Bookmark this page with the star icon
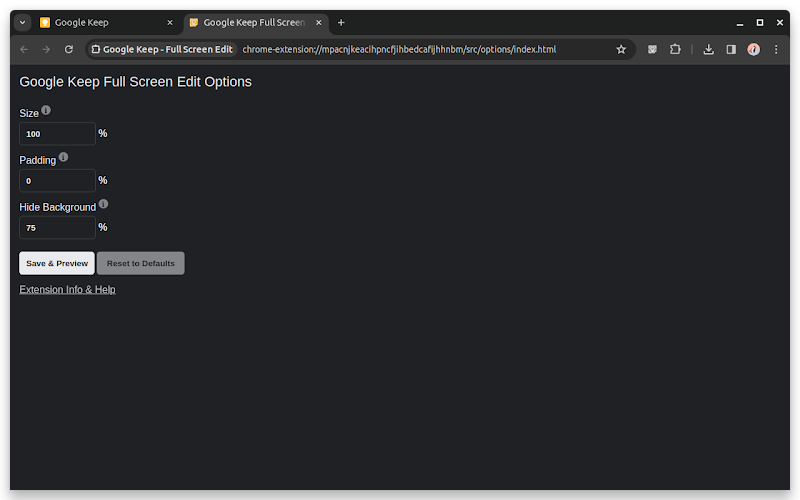Screen dimensions: 800x500 pos(621,49)
